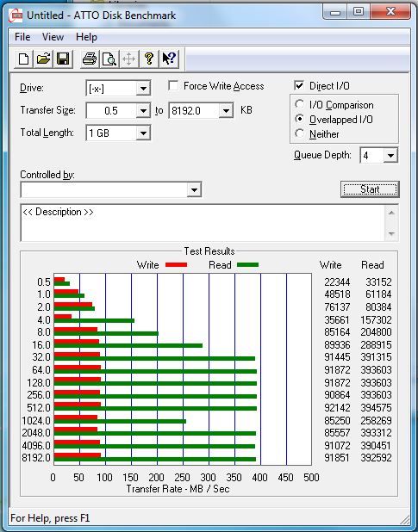Click the Print toolbar icon

[90, 59]
